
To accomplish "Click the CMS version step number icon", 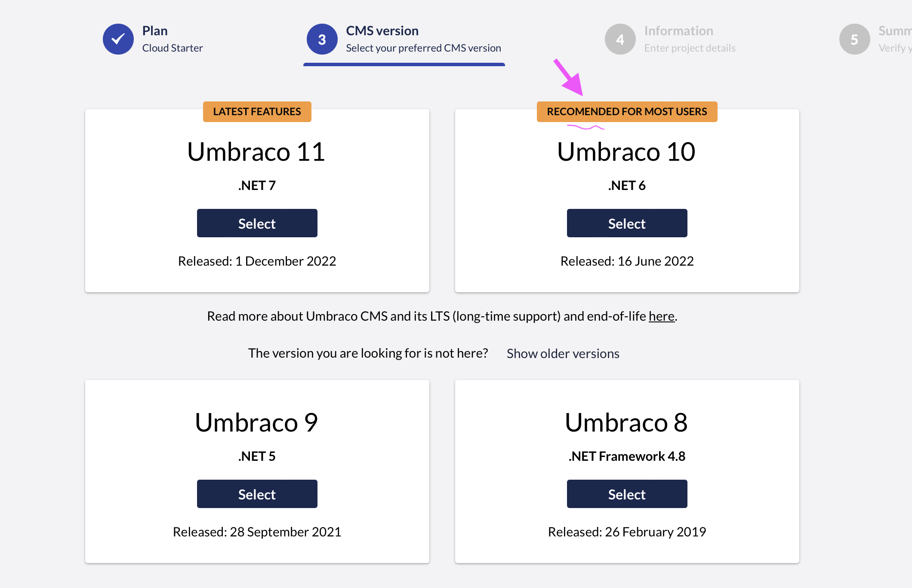I will click(x=322, y=39).
